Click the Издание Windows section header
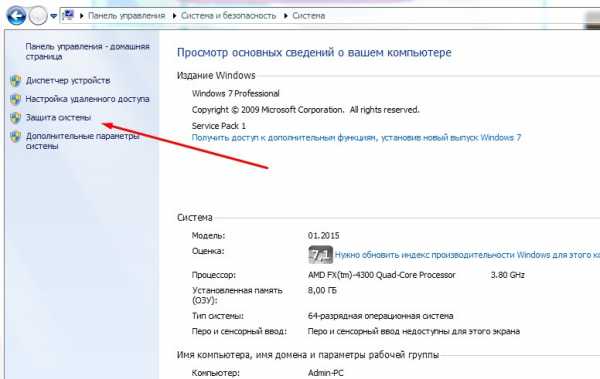600x379 pixels. click(216, 75)
